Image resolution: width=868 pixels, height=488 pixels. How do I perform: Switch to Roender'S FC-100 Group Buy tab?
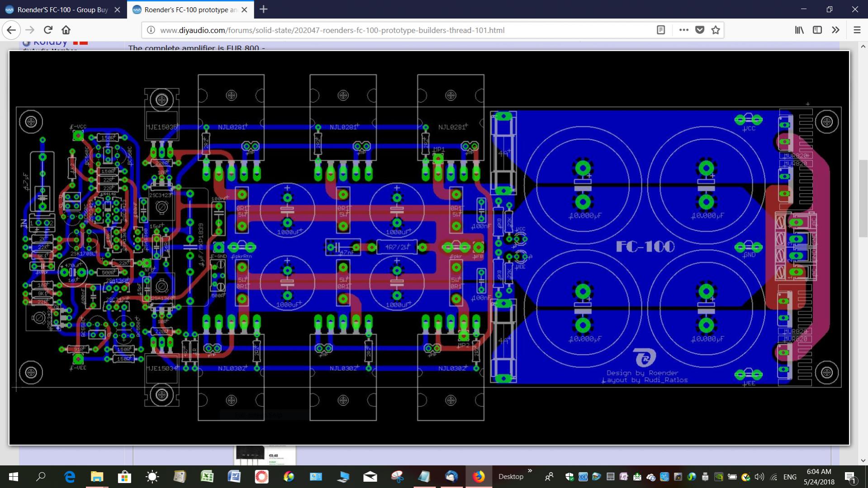click(62, 9)
